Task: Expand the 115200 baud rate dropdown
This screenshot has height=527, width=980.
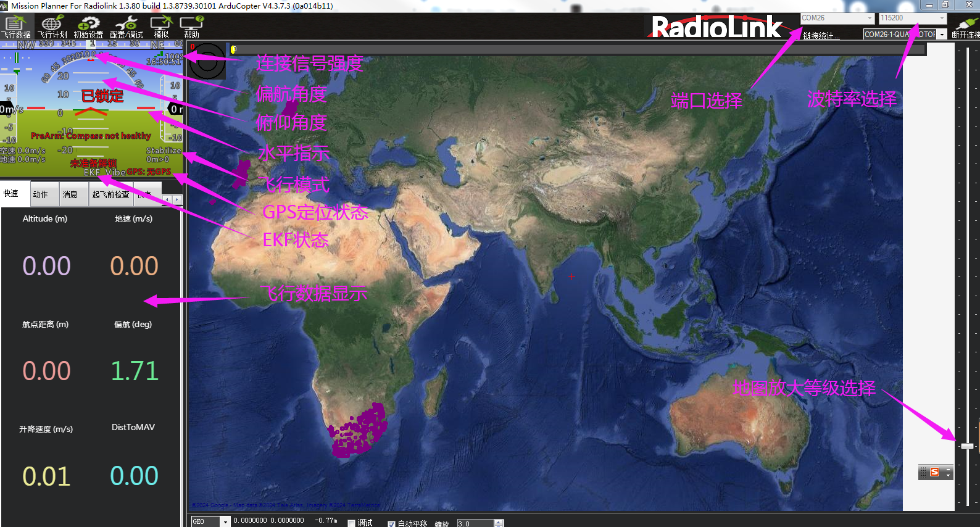Action: [x=913, y=18]
